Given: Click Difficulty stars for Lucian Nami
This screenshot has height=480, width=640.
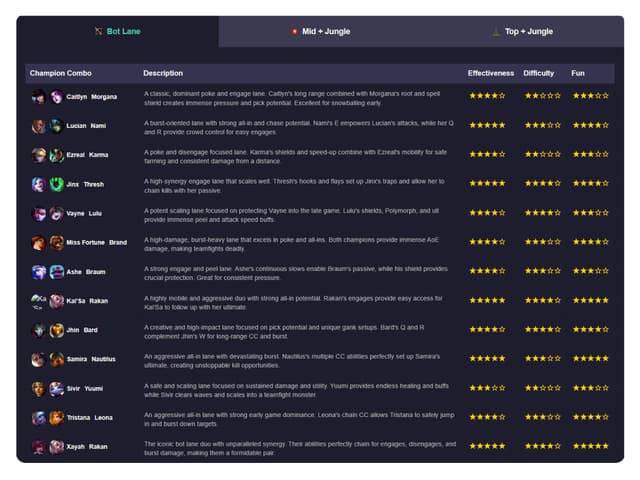Looking at the screenshot, I should [543, 125].
